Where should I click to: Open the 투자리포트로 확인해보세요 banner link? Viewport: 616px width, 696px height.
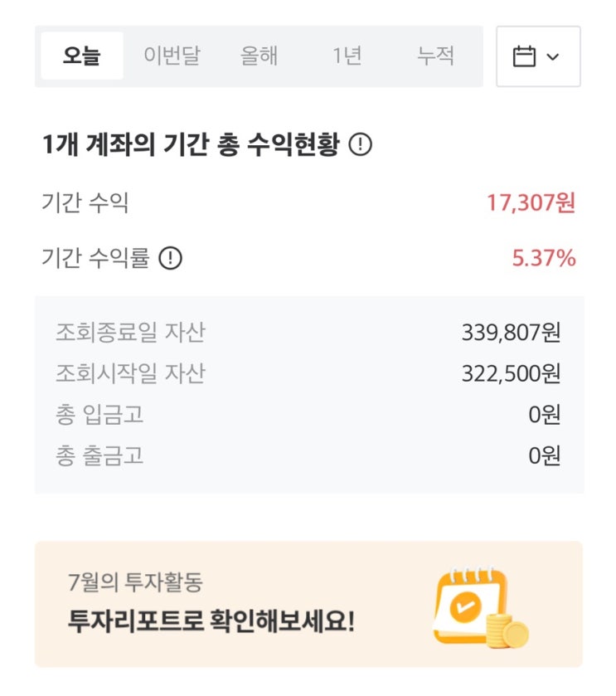[211, 621]
